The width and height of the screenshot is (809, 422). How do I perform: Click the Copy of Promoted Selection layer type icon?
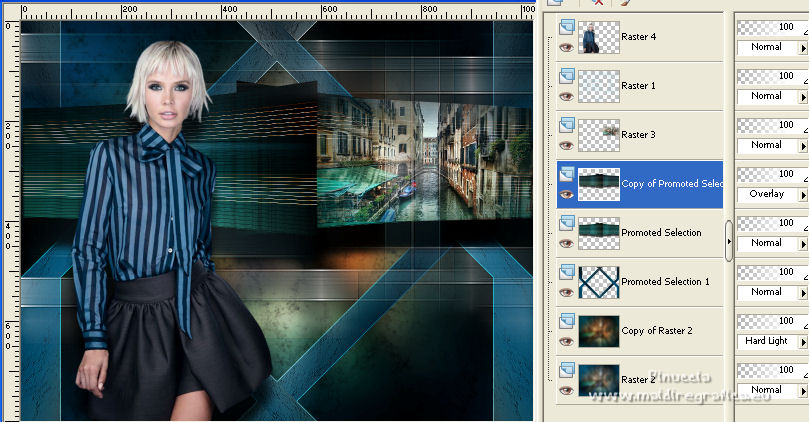click(567, 174)
